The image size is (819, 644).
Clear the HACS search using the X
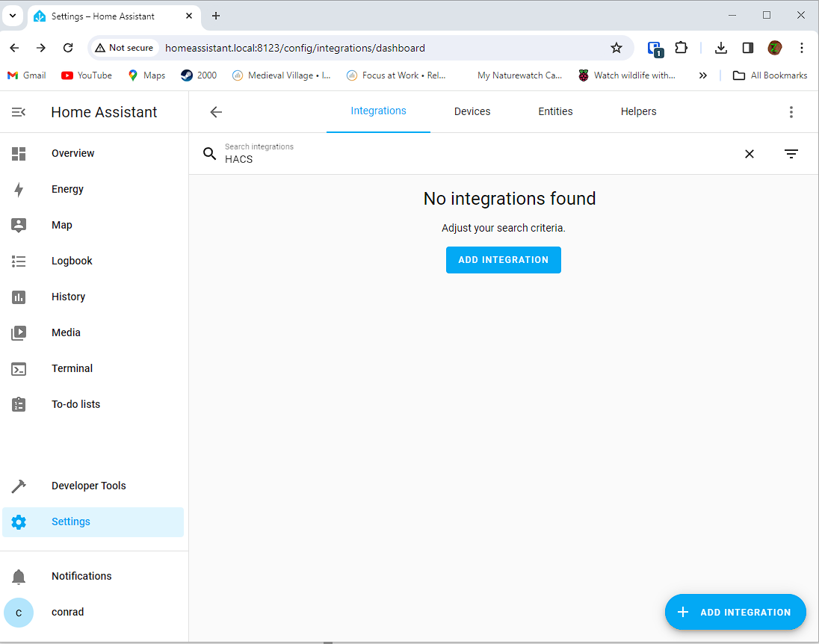(x=750, y=154)
